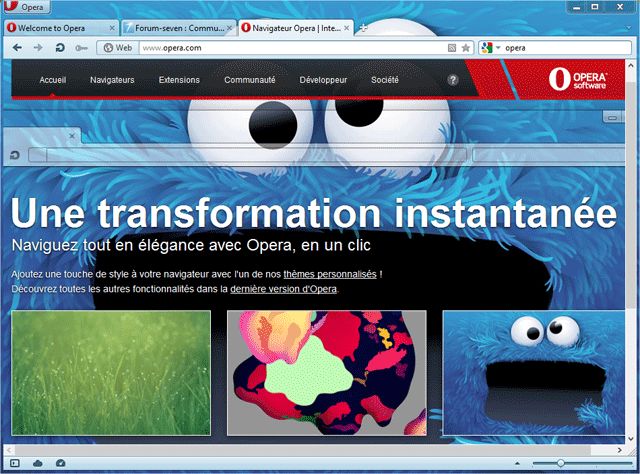Bookmark page with the star icon
The image size is (640, 474).
(x=466, y=47)
